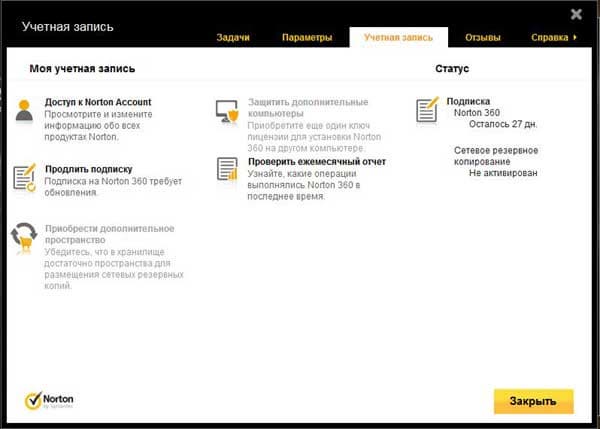
Task: Click 'Сетевое резервное копирование' text
Action: tap(496, 156)
